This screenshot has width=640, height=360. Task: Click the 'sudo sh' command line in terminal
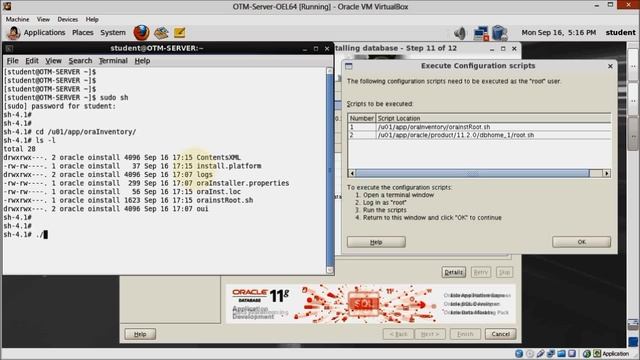(66, 98)
